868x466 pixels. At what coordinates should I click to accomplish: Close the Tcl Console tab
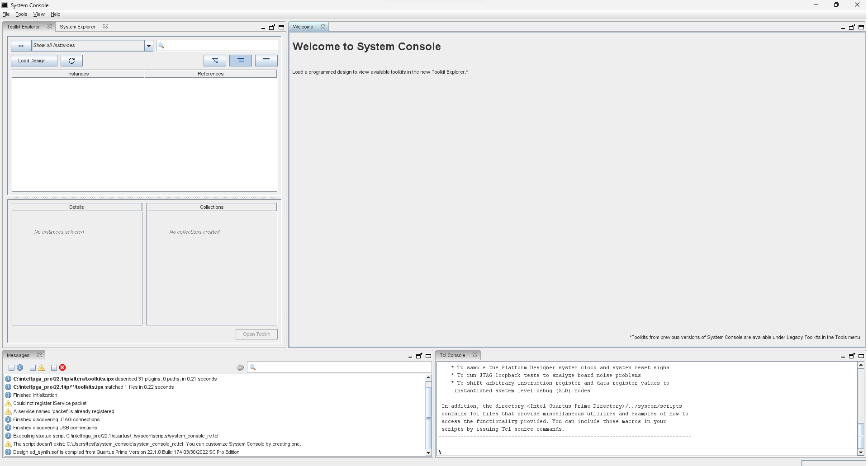(x=475, y=355)
